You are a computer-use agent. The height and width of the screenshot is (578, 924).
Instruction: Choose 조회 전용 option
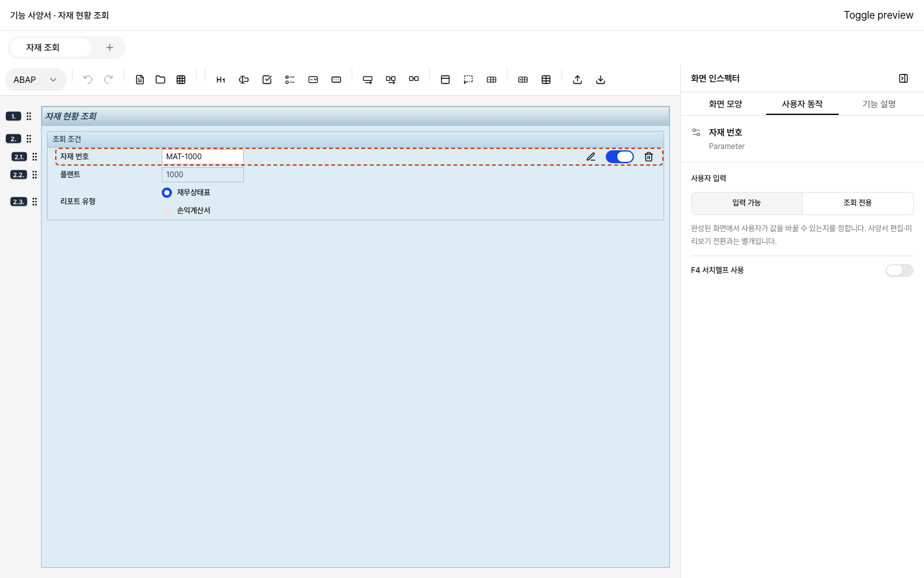point(857,203)
